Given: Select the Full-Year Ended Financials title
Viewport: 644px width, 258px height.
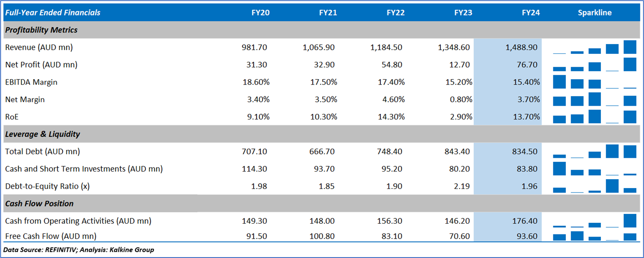Looking at the screenshot, I should pyautogui.click(x=52, y=12).
